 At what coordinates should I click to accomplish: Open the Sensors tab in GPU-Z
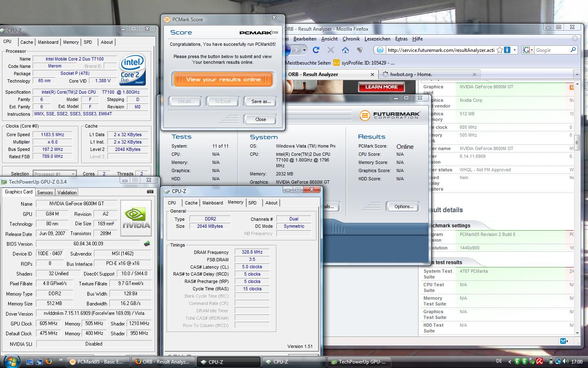(x=45, y=192)
